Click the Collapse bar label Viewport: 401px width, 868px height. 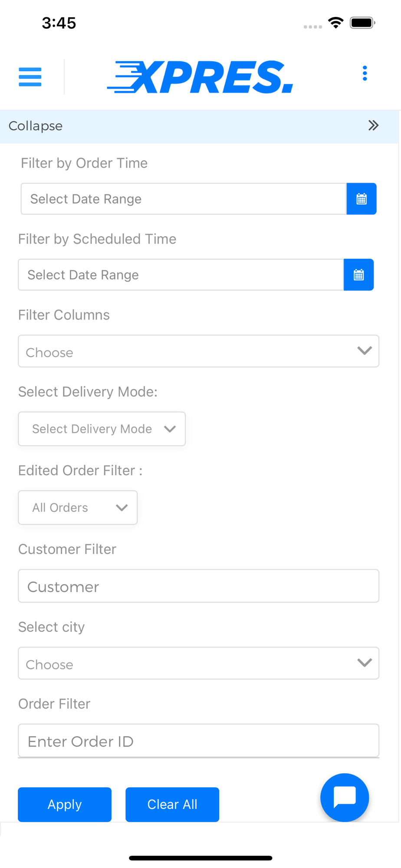tap(36, 126)
